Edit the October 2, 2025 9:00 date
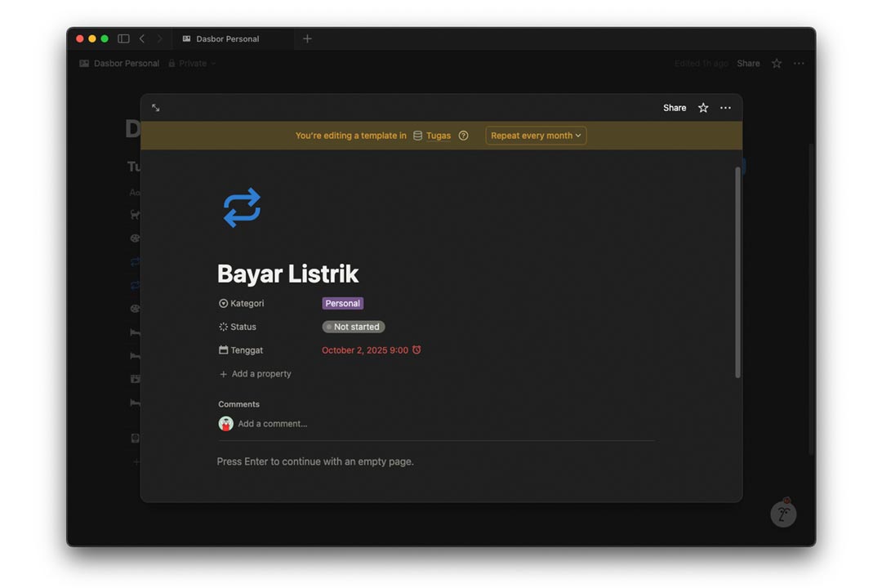 tap(364, 350)
